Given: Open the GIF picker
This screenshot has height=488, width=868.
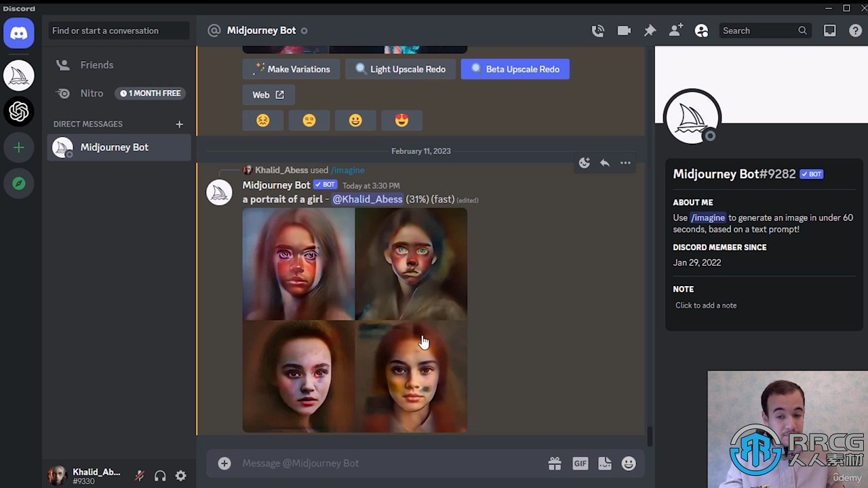Looking at the screenshot, I should tap(580, 464).
